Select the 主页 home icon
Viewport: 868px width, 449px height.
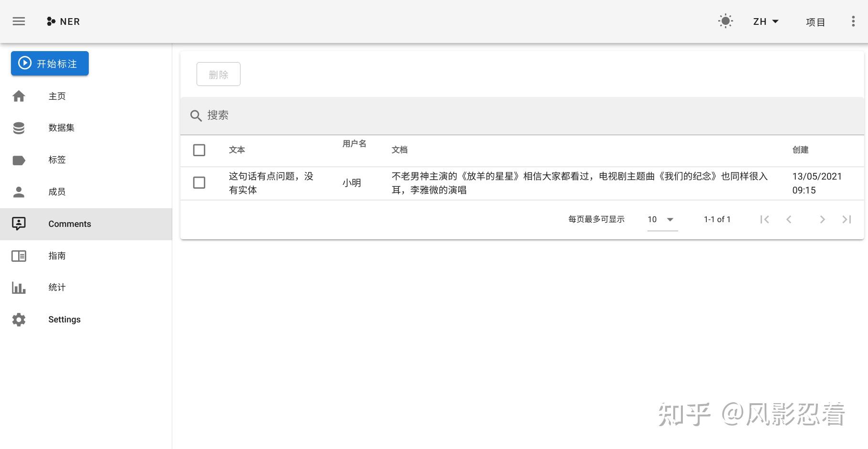point(19,96)
